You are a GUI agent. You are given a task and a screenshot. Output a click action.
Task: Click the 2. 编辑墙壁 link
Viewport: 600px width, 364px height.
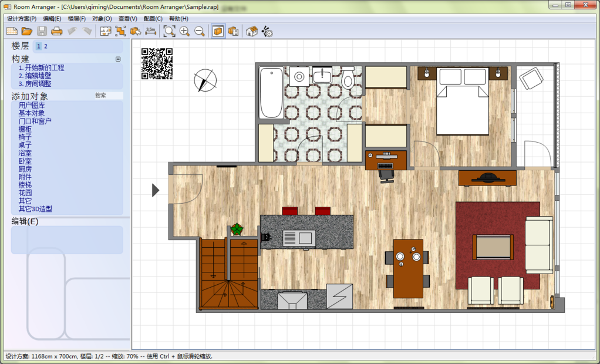tap(35, 76)
